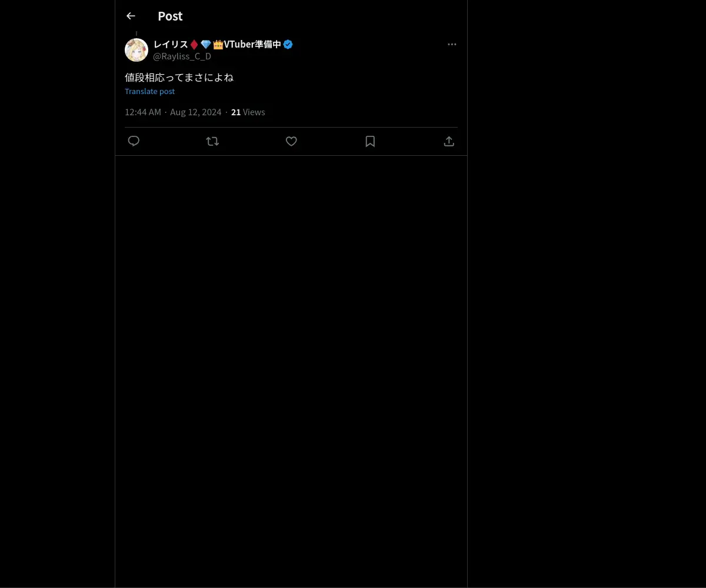Viewport: 706px width, 588px height.
Task: Click the 21 Views count
Action: point(248,112)
